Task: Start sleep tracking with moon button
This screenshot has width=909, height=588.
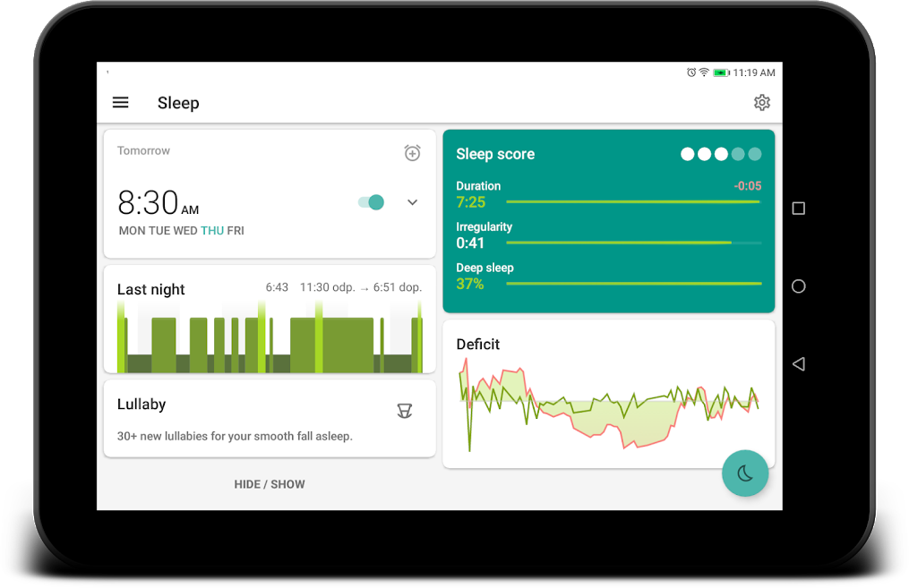Action: [745, 473]
